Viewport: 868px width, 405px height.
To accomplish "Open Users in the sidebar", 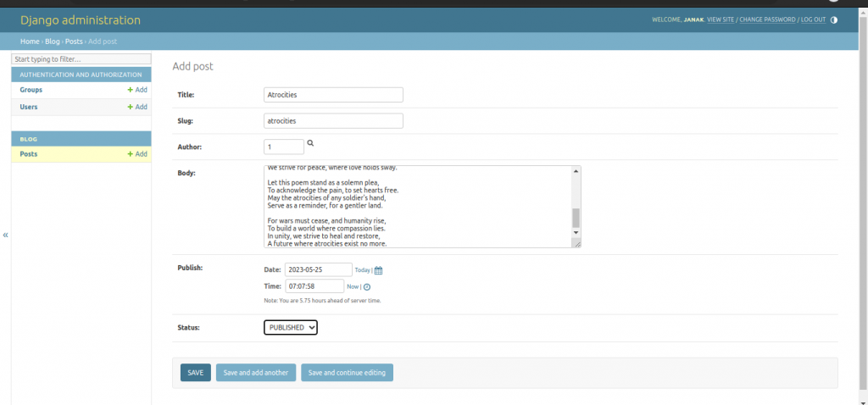I will pos(29,107).
